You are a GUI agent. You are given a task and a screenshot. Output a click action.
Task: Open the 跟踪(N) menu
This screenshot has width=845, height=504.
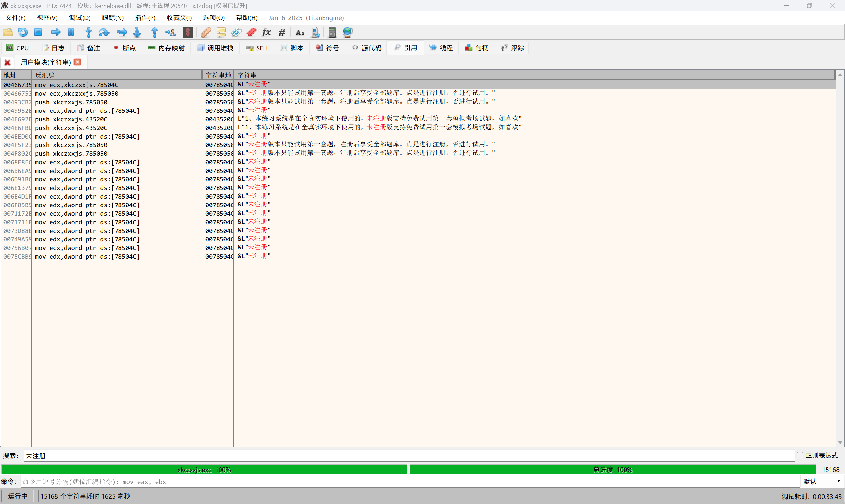(113, 18)
